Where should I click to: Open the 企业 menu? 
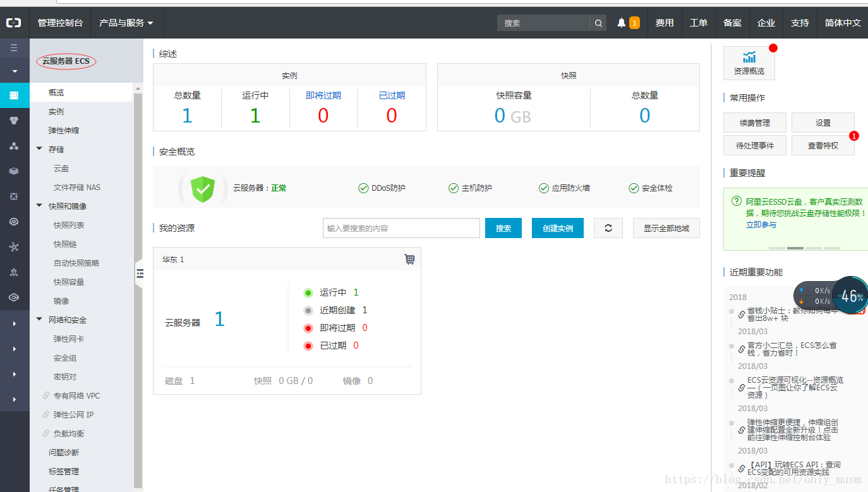(766, 23)
